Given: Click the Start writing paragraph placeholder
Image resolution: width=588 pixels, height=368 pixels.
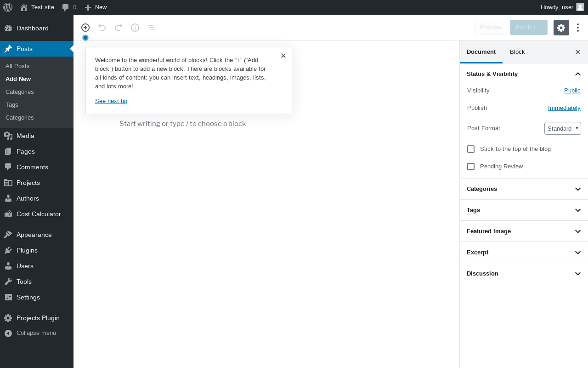Looking at the screenshot, I should tap(183, 124).
